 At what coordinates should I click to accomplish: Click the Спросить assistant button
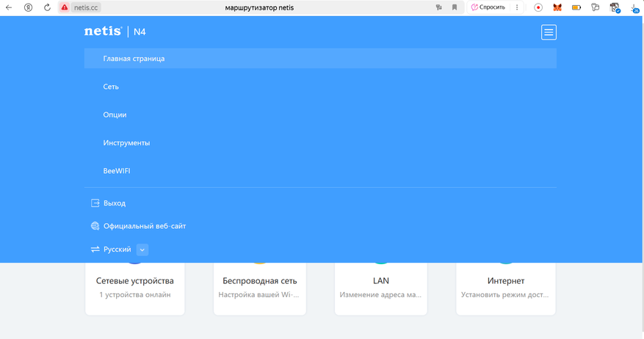pyautogui.click(x=488, y=7)
